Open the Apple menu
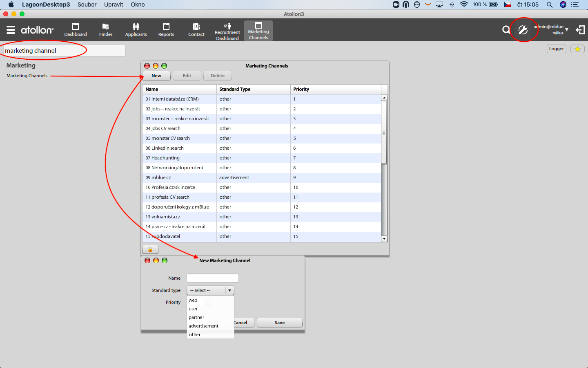 click(11, 4)
